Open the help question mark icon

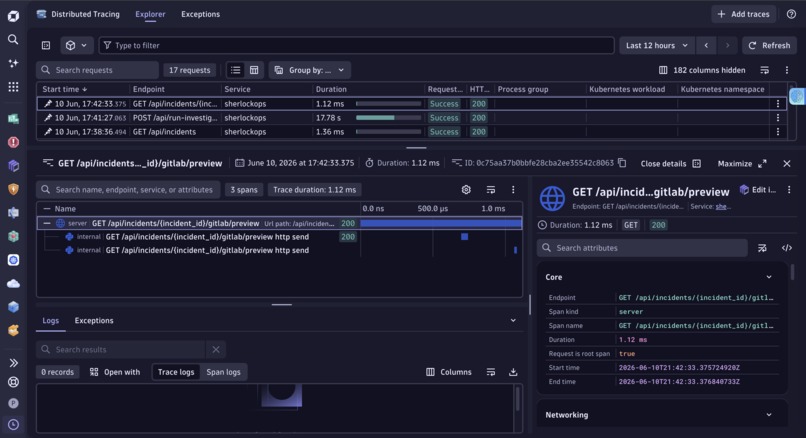point(791,14)
